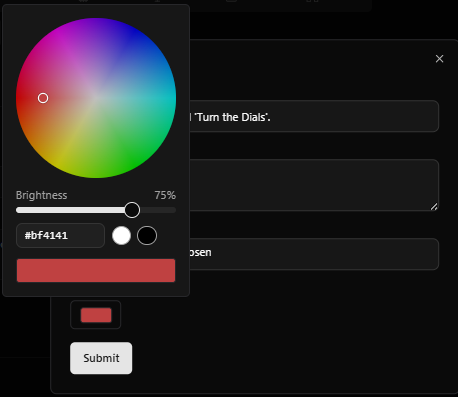Click the 75% brightness value
This screenshot has height=397, width=458.
click(x=165, y=195)
